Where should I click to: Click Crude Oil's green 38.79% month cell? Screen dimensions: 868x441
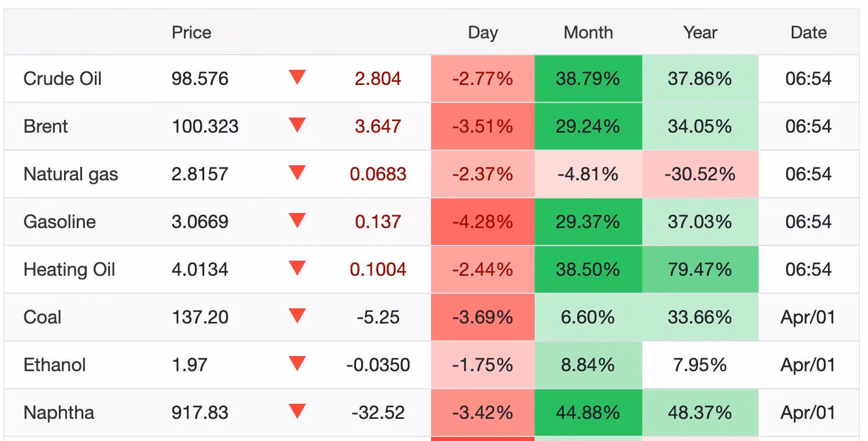pos(588,79)
